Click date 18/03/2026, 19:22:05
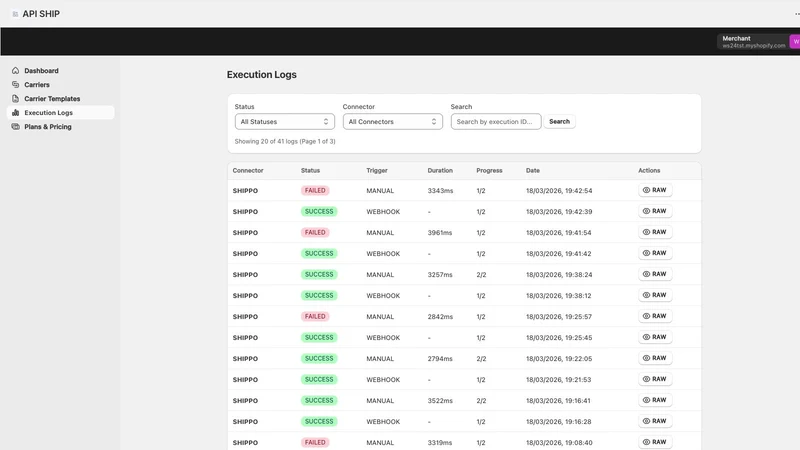This screenshot has height=450, width=800. (559, 359)
